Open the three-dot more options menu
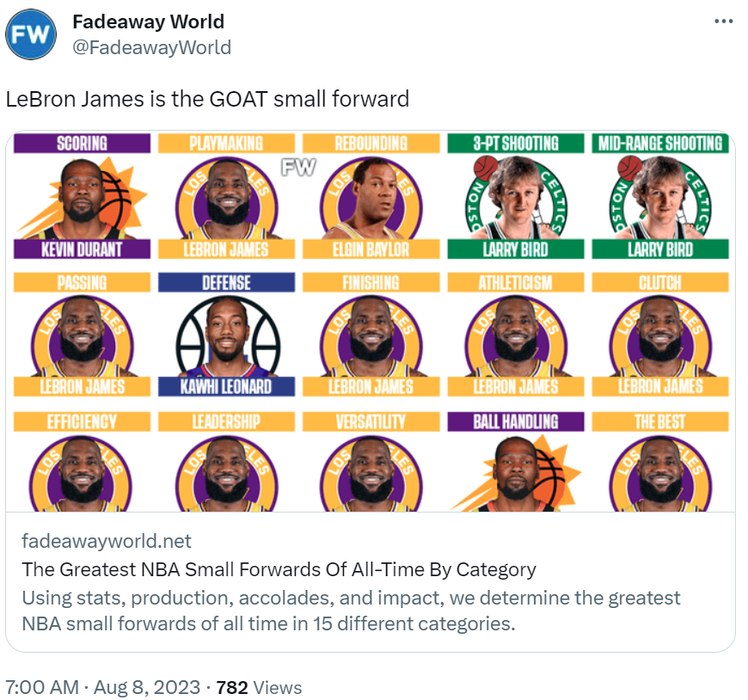The image size is (748, 700). [724, 21]
